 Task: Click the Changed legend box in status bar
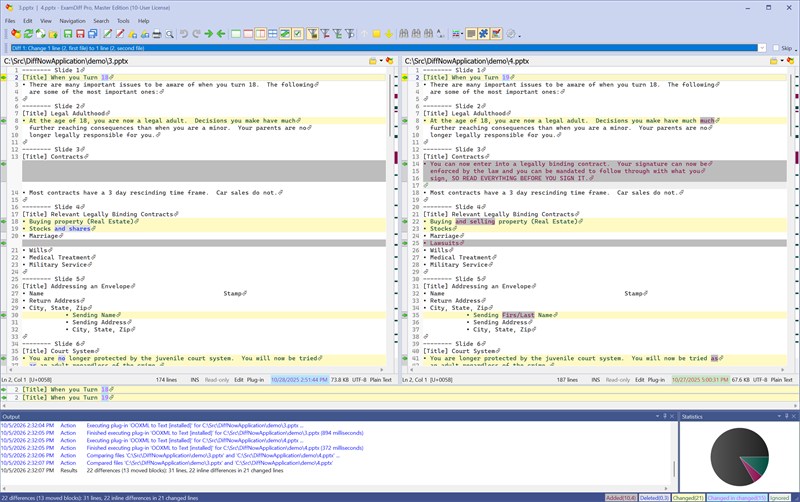coord(688,497)
